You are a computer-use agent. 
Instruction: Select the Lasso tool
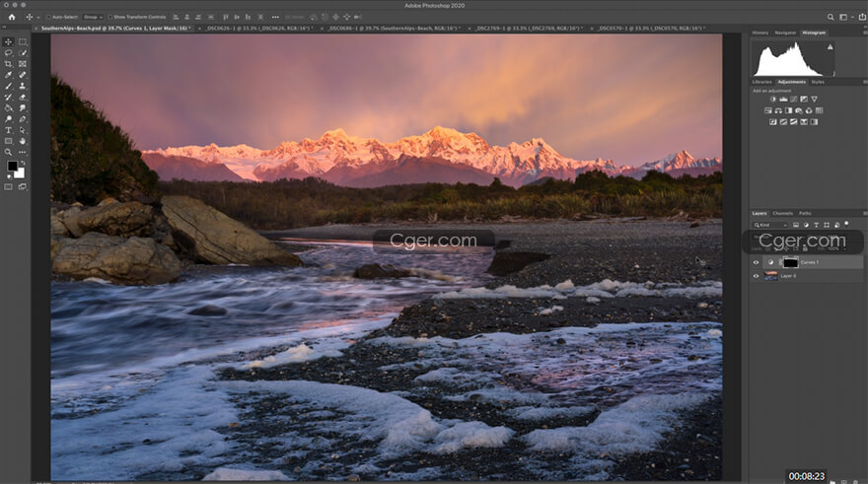coord(9,52)
